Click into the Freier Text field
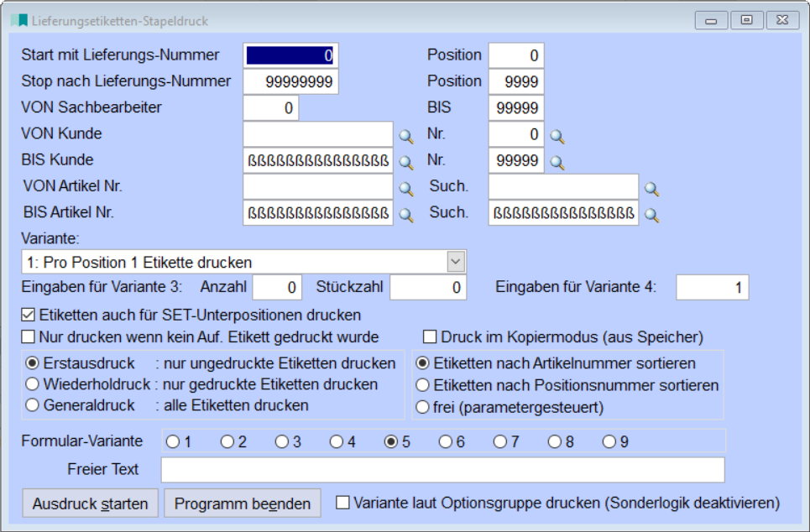Screen dimensions: 810x532 442,470
